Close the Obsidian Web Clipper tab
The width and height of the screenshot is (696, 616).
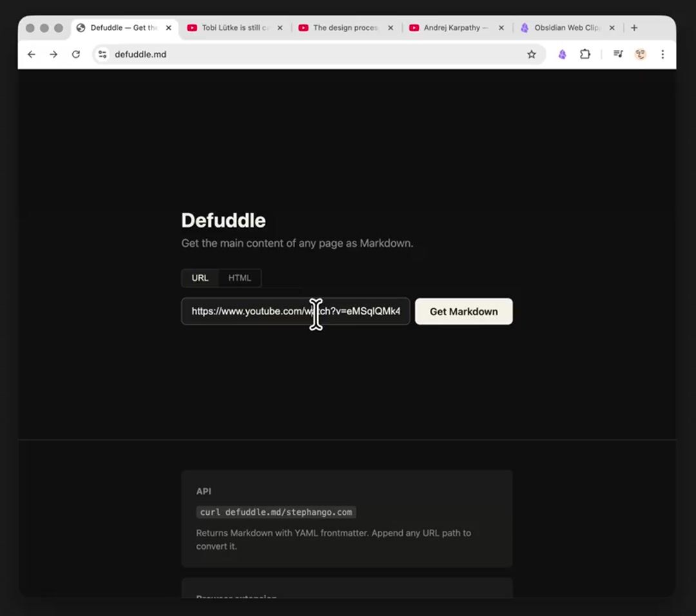tap(612, 28)
